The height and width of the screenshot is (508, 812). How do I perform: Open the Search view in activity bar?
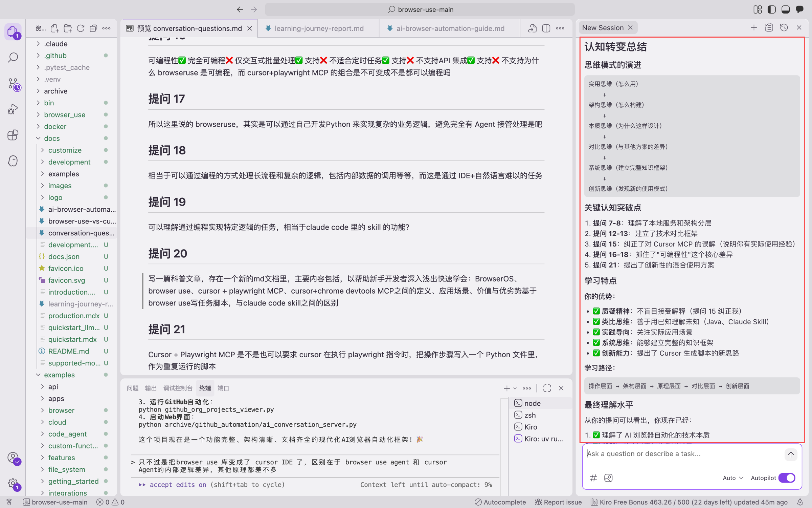pos(13,57)
